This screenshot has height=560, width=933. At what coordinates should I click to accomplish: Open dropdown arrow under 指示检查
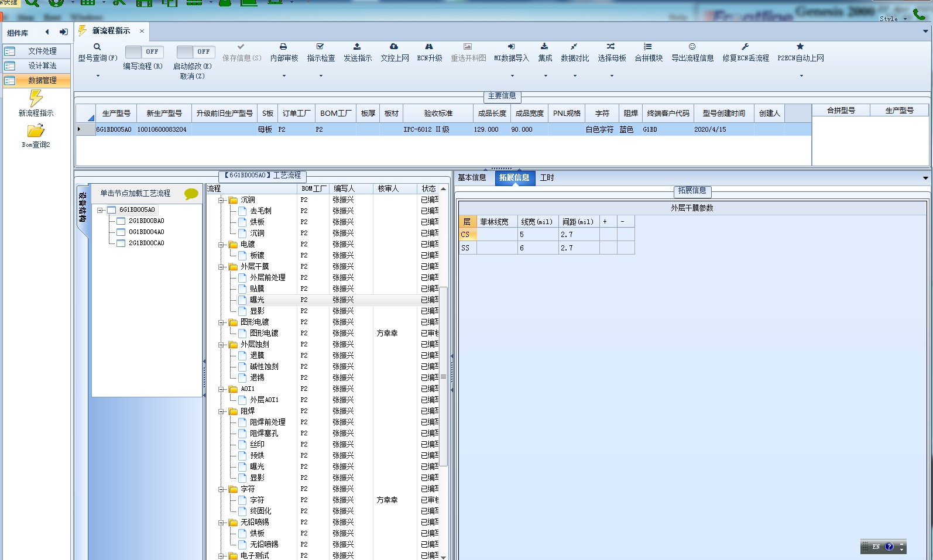321,75
